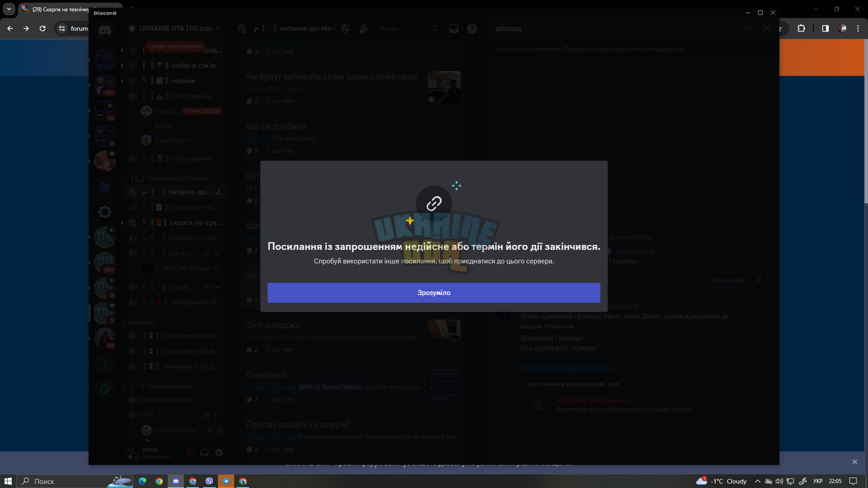Dismiss the invite dialog with Зрозуміло button
The width and height of the screenshot is (868, 488).
point(434,293)
